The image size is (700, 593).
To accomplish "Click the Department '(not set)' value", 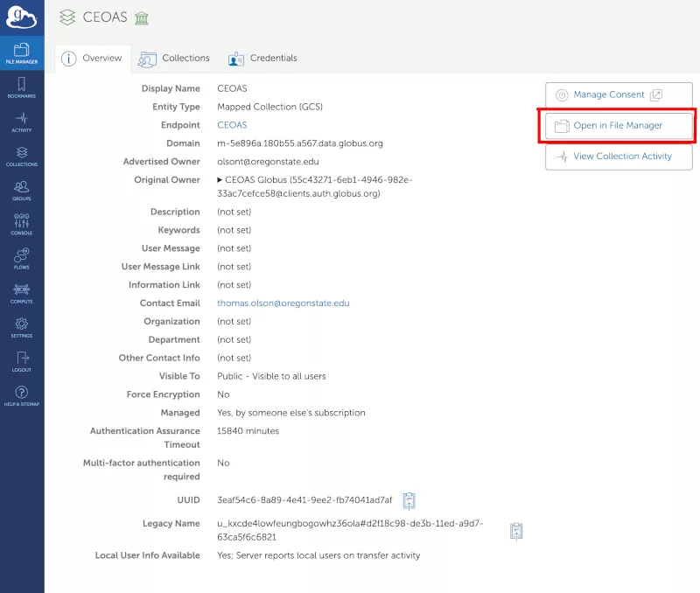I will (234, 339).
